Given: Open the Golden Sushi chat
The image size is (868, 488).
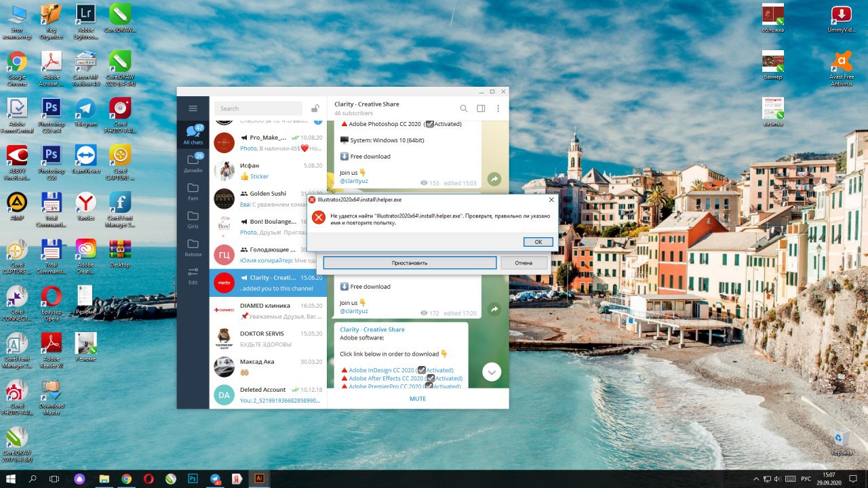Looking at the screenshot, I should [x=268, y=199].
